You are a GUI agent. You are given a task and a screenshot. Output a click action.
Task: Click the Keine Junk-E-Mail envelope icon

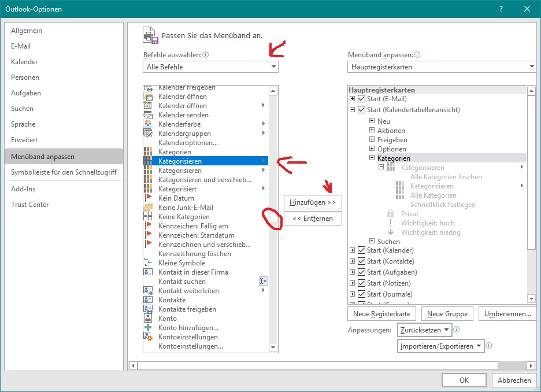coord(147,208)
